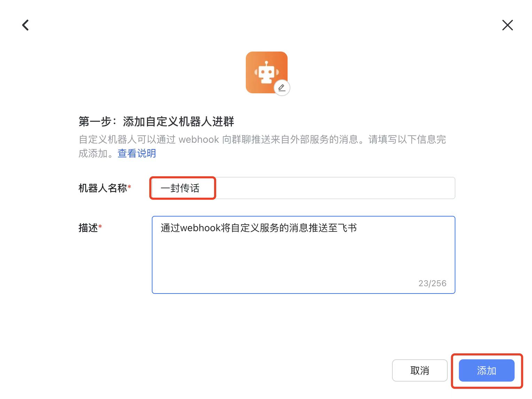Click the 取消 cancel button

[420, 370]
